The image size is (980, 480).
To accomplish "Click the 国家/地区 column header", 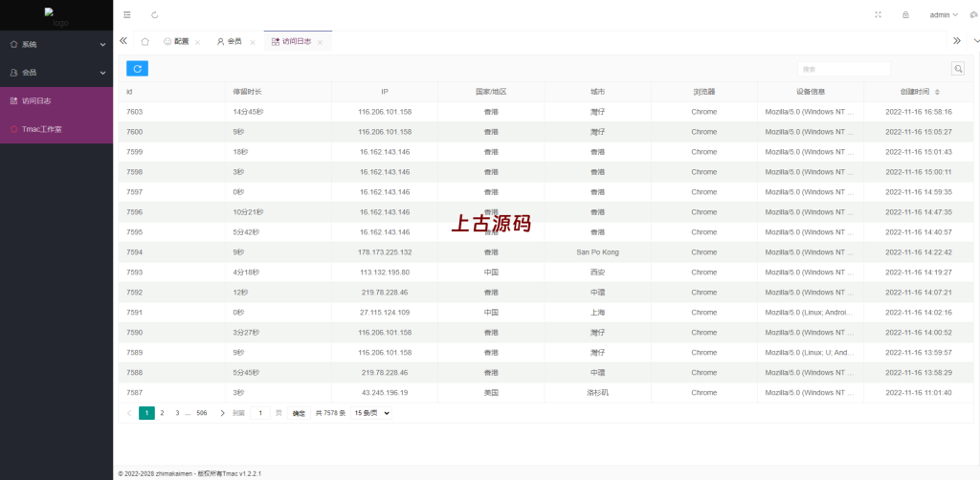I will (491, 92).
